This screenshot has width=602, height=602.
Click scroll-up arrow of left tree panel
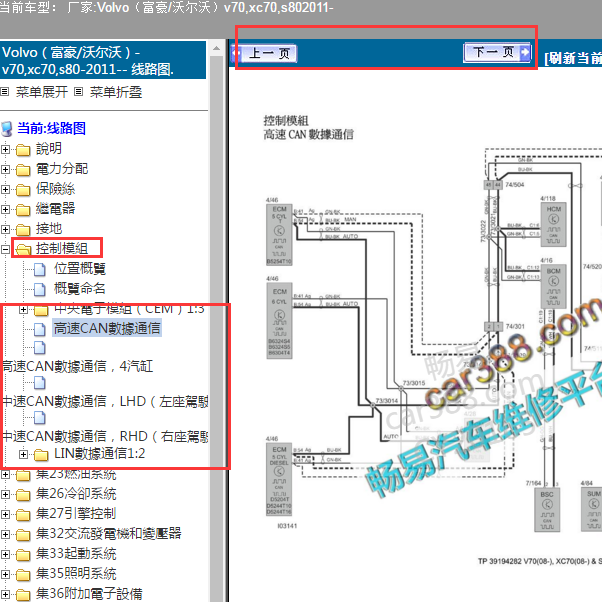click(x=217, y=49)
